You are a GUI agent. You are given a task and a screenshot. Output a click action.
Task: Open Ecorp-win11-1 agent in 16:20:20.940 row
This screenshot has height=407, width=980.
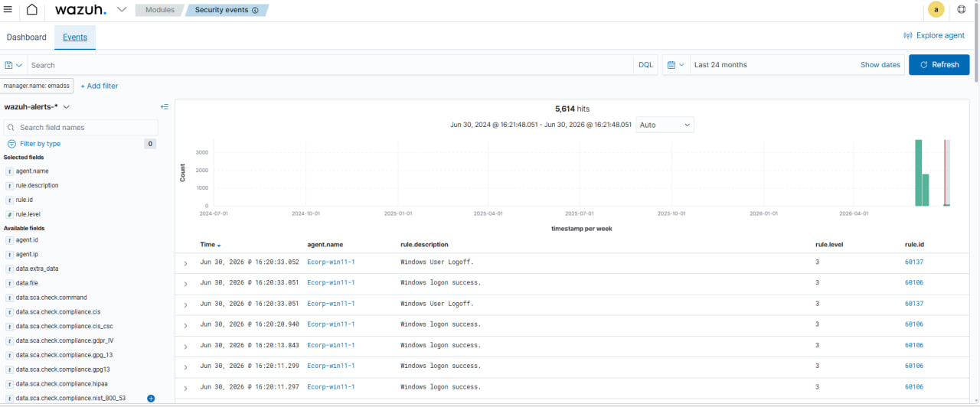click(x=331, y=324)
